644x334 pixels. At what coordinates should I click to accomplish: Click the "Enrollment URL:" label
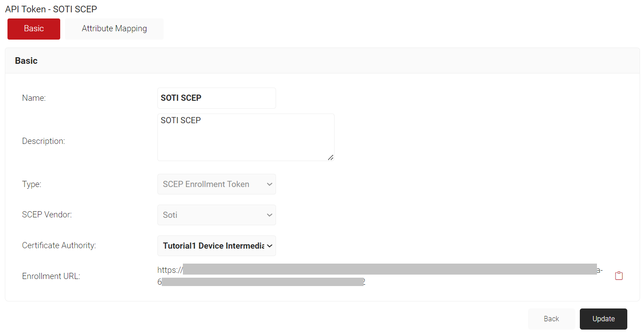pyautogui.click(x=51, y=276)
